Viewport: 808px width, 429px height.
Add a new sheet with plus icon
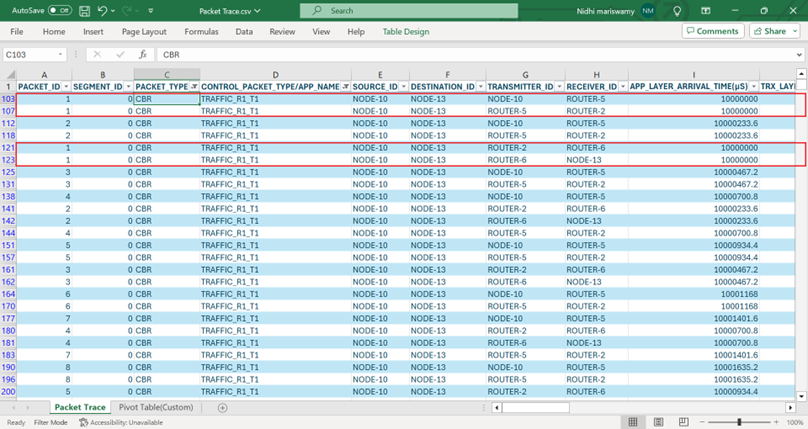pos(222,408)
